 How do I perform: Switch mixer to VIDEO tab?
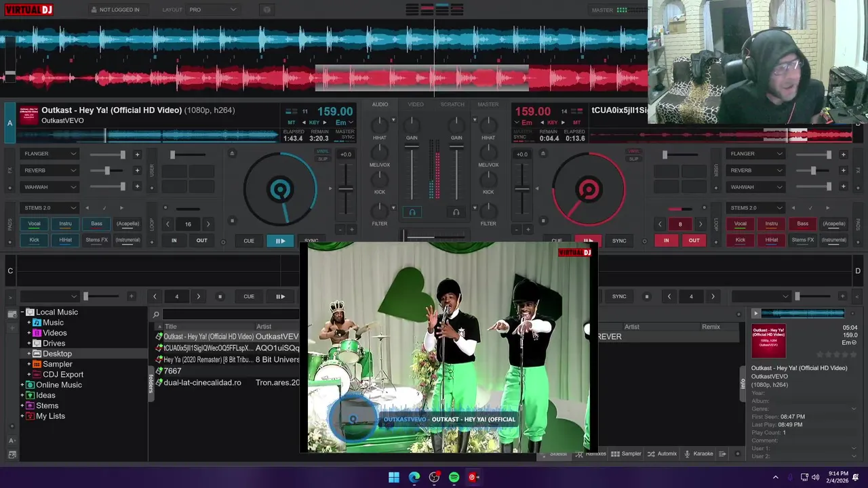(416, 104)
